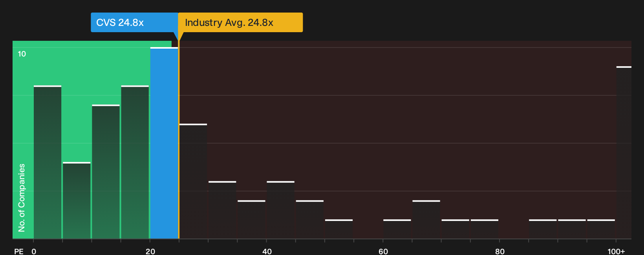Click the No. of Companies axis title
The image size is (644, 255).
[x=22, y=198]
